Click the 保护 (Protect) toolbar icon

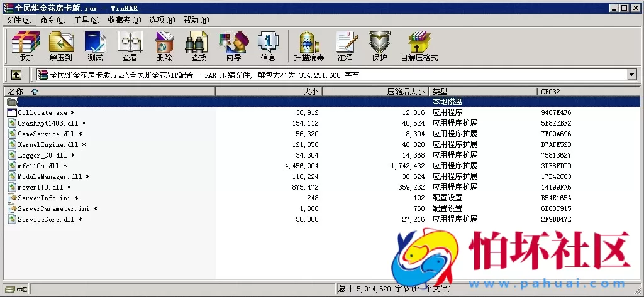(x=379, y=41)
